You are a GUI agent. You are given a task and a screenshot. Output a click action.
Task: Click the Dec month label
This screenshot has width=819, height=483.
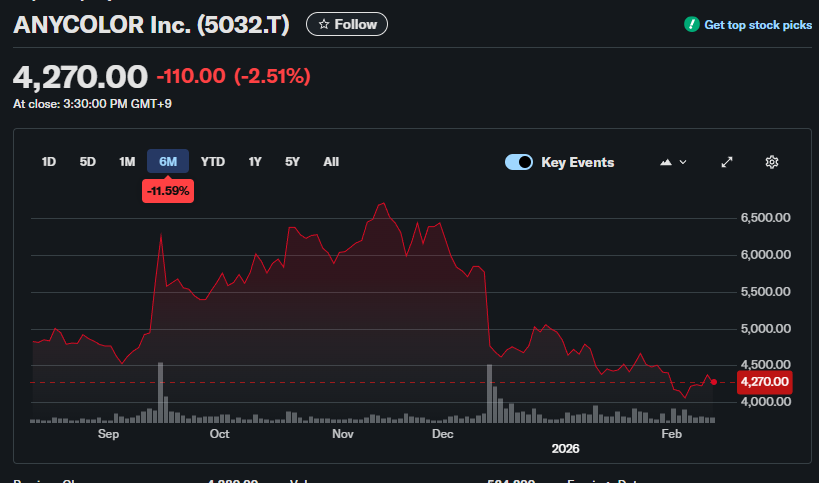coord(442,434)
